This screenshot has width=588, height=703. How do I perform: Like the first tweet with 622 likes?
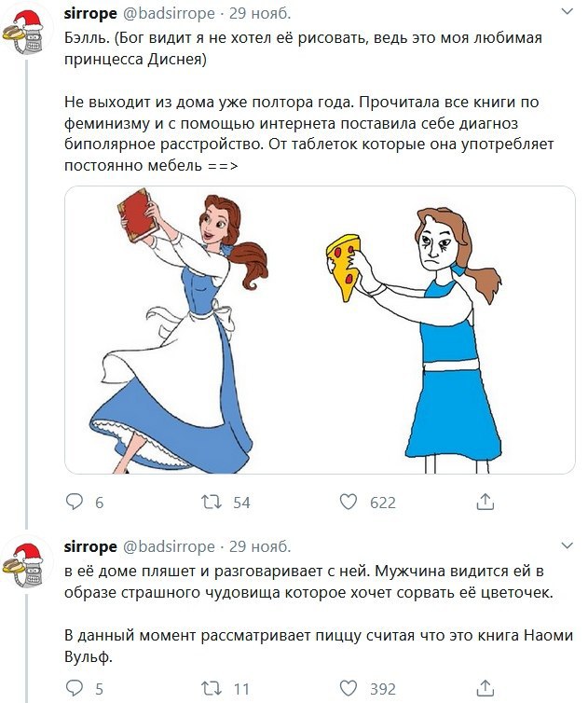pos(349,502)
